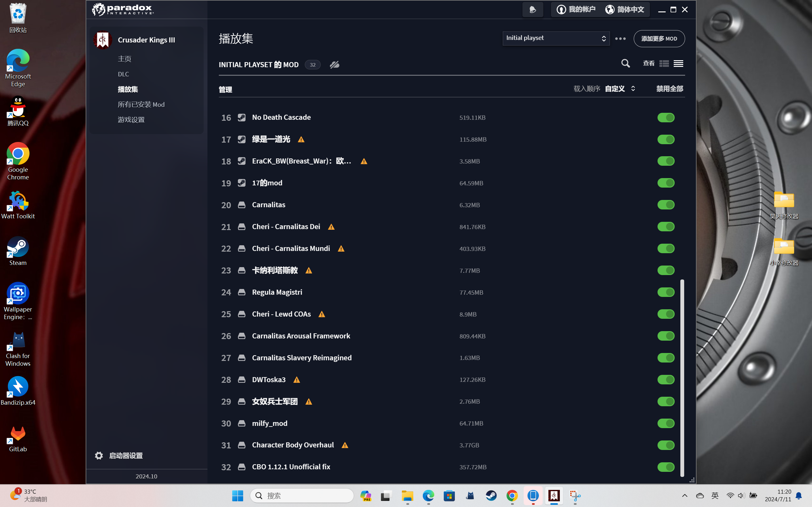Toggle off Regula Magistri mod
Viewport: 812px width, 507px height.
tap(666, 292)
